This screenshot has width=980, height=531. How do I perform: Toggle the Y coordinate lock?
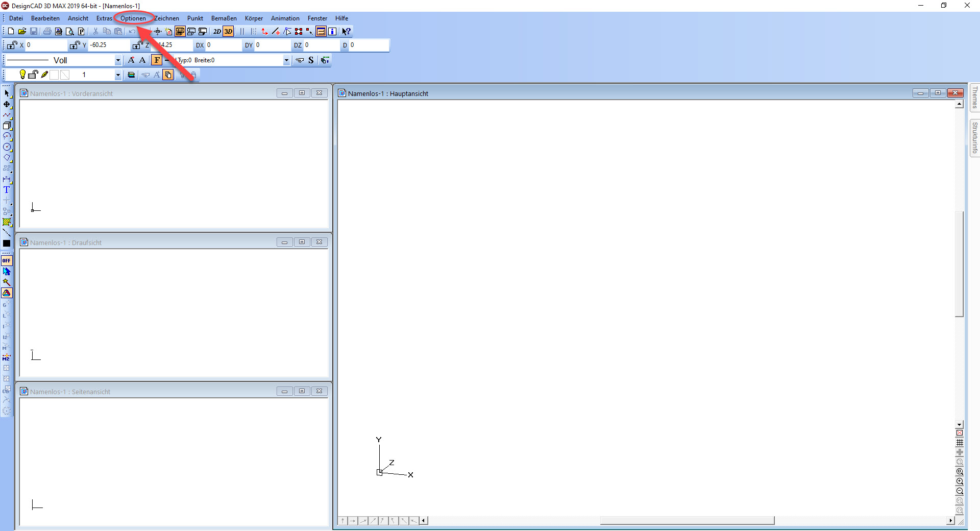[75, 45]
